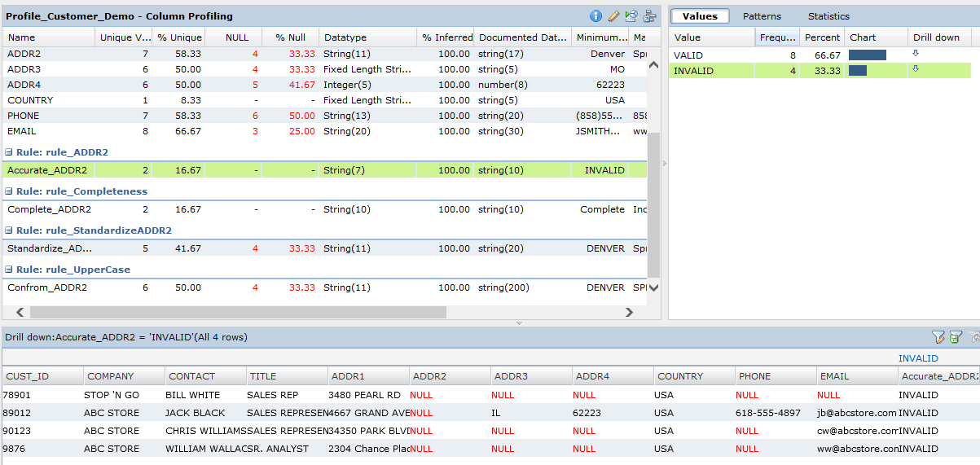The width and height of the screenshot is (980, 465).
Task: Select the Standardize_AD... rule row
Action: pos(325,248)
